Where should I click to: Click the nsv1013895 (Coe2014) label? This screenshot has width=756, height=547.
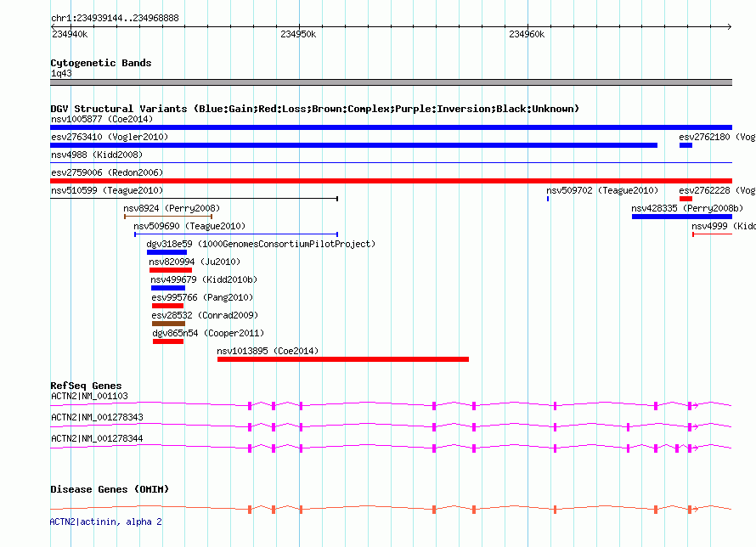[x=268, y=351]
